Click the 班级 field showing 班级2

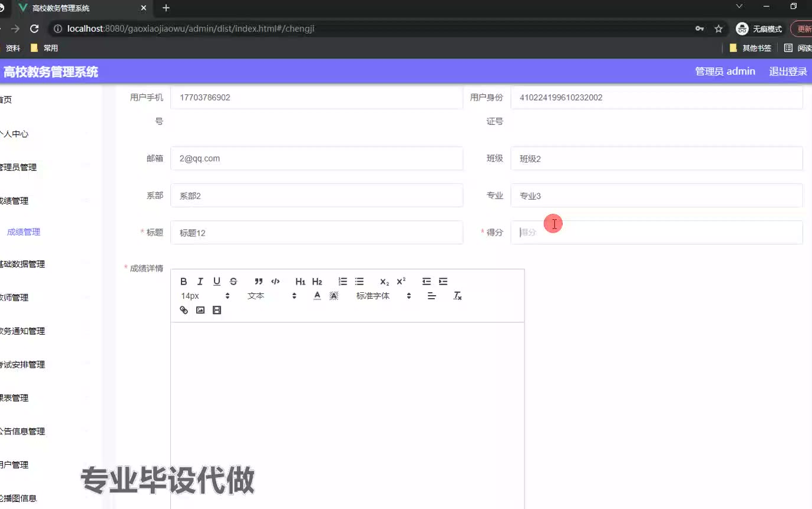tap(656, 158)
